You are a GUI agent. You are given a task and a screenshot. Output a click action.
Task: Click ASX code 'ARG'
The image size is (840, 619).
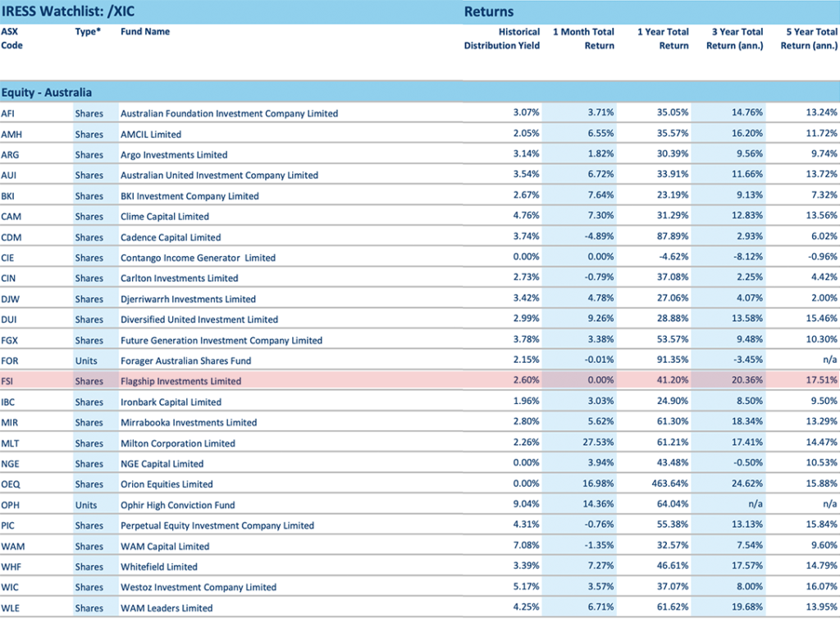[x=10, y=155]
